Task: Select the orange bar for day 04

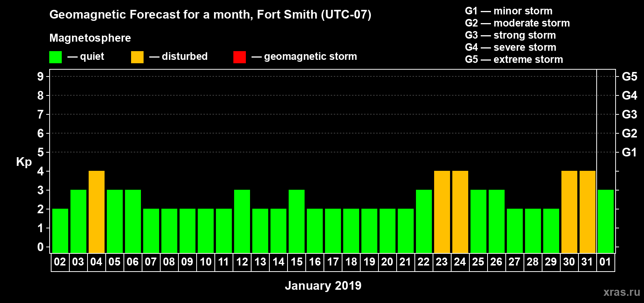Action: [97, 212]
